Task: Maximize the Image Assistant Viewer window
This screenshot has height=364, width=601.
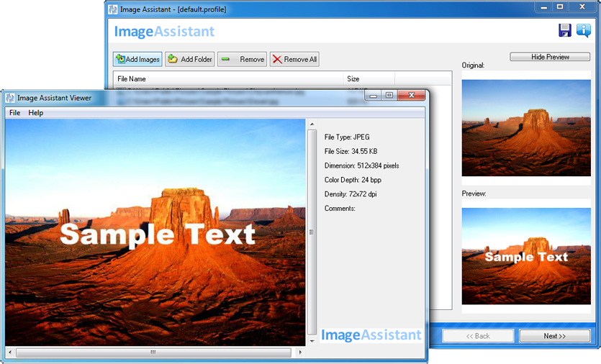Action: (389, 96)
